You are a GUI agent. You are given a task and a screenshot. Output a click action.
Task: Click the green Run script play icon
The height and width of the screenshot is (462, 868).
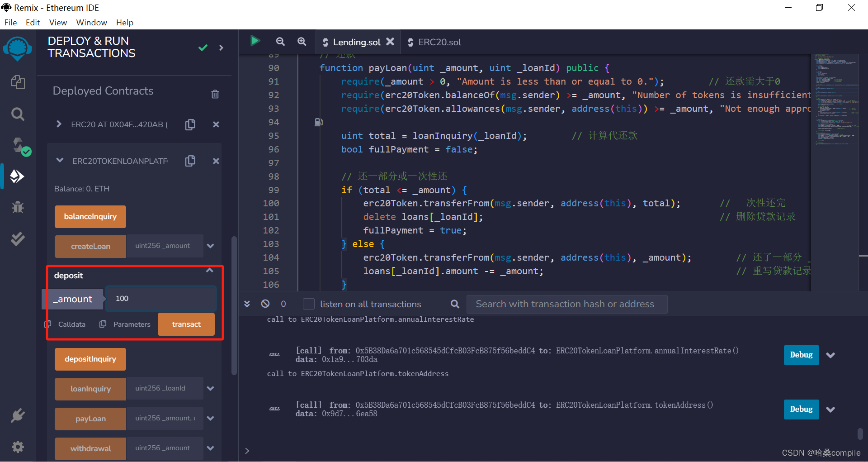(x=255, y=41)
